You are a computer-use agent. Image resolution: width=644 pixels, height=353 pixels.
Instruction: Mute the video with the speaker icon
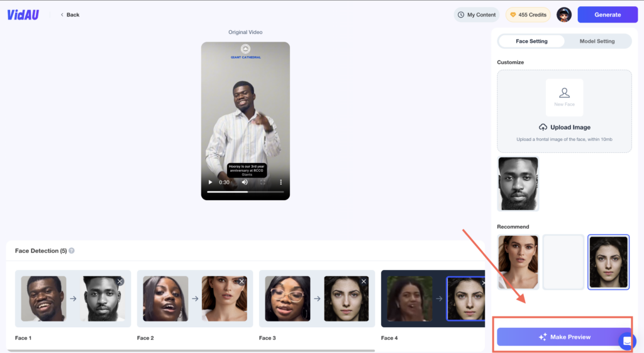coord(245,182)
